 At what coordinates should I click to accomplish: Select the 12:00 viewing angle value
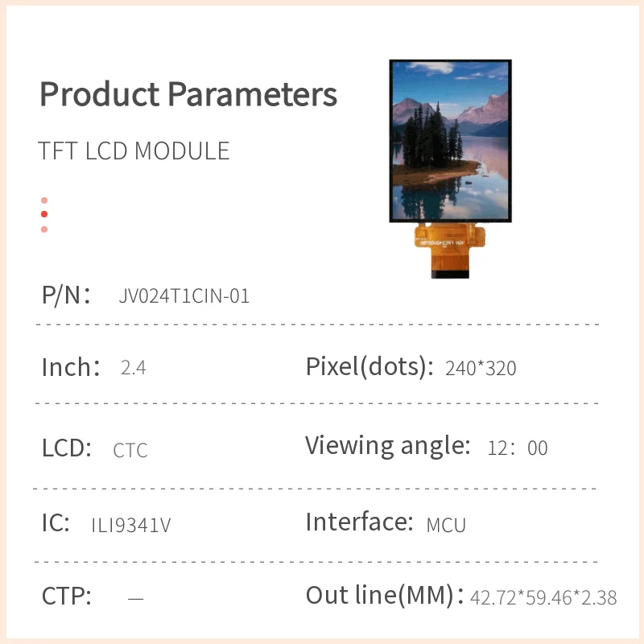518,448
